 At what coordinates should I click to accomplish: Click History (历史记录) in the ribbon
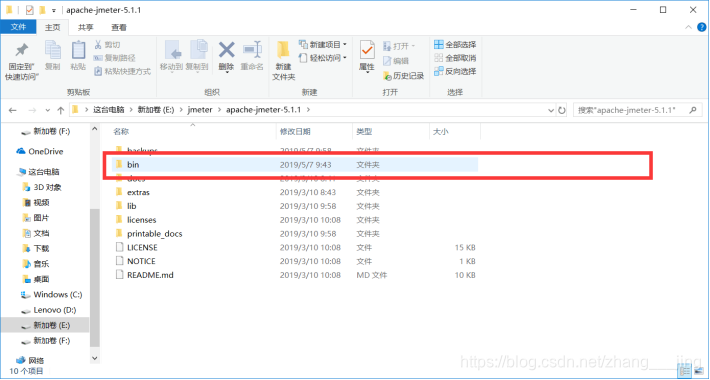tap(403, 76)
